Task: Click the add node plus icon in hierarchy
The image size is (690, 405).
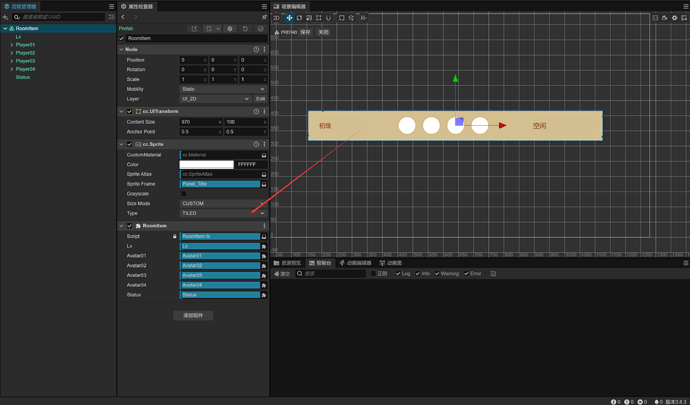Action: coord(5,17)
